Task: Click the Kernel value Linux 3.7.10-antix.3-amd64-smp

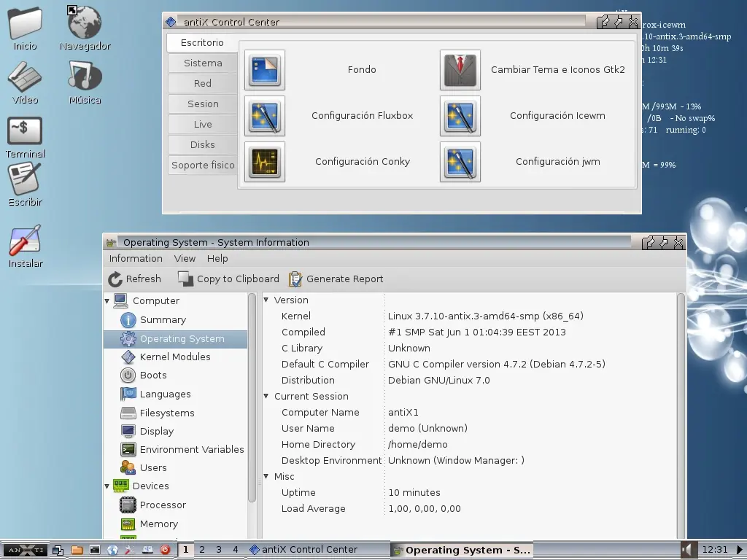Action: click(x=485, y=316)
